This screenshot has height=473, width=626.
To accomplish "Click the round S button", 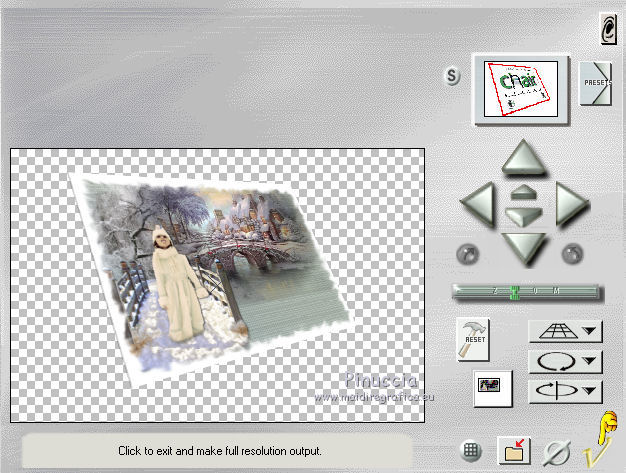I will pyautogui.click(x=452, y=75).
